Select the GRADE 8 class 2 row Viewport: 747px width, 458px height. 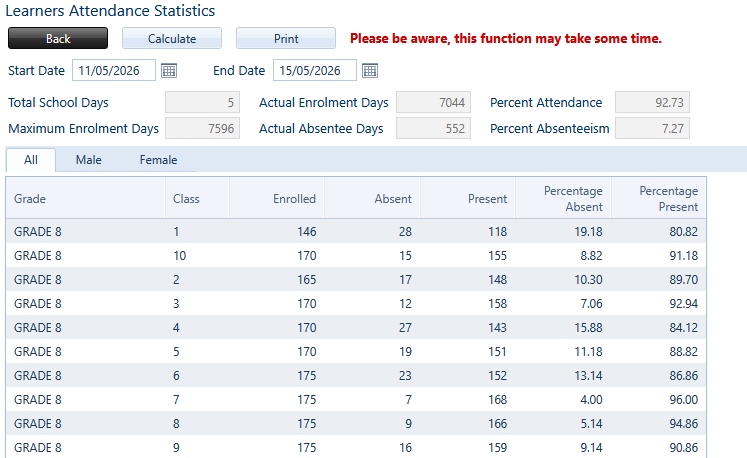click(356, 279)
